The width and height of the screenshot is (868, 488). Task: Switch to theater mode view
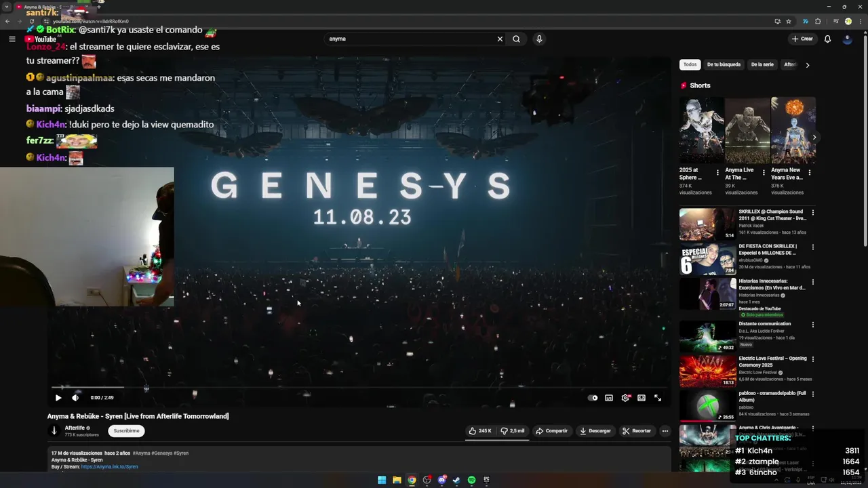[642, 398]
